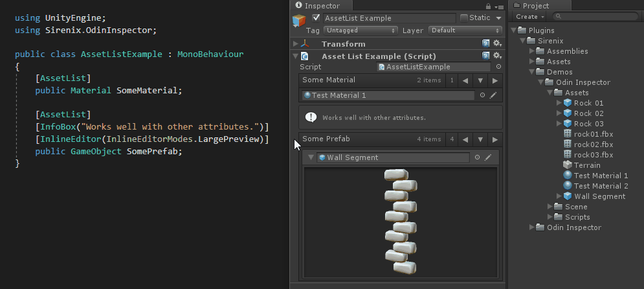Open help for Asset List Example script
The image size is (644, 289).
486,56
